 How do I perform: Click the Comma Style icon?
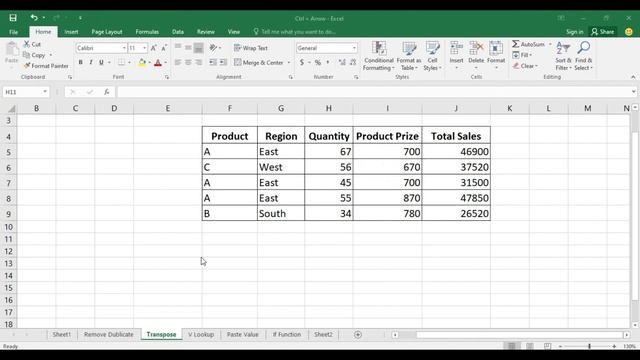[x=328, y=62]
